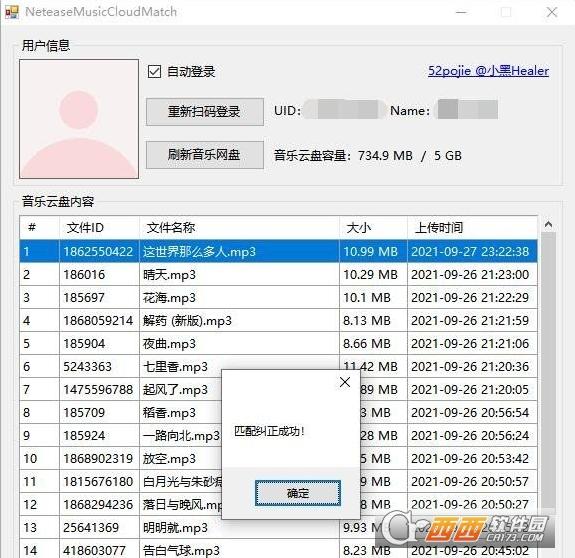Select the row 告白气球.mp3
This screenshot has width=575, height=558.
pyautogui.click(x=279, y=550)
